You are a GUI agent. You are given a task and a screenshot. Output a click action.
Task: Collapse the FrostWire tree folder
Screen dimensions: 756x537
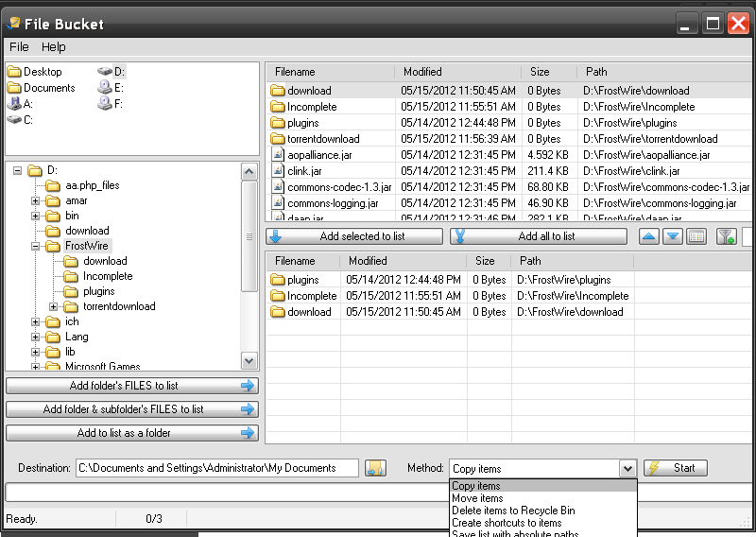tap(36, 246)
